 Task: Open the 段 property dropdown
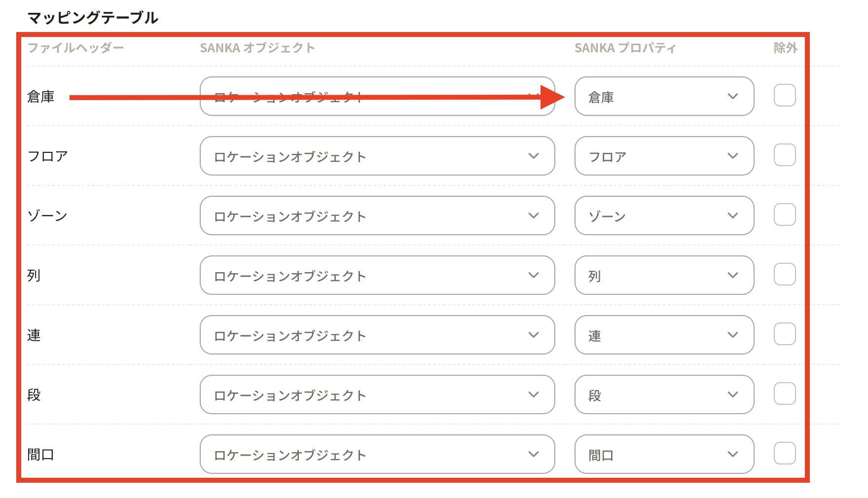[x=664, y=395]
